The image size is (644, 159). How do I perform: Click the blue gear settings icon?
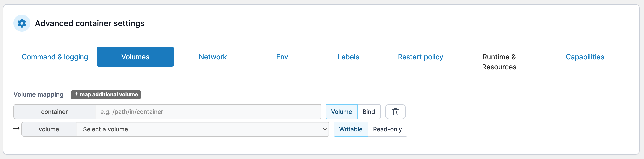click(22, 23)
